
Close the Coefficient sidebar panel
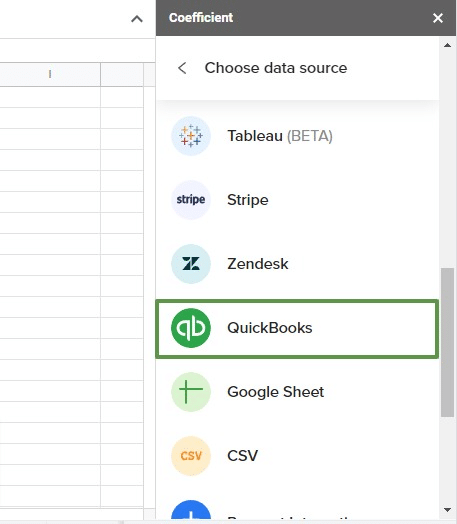tap(438, 18)
